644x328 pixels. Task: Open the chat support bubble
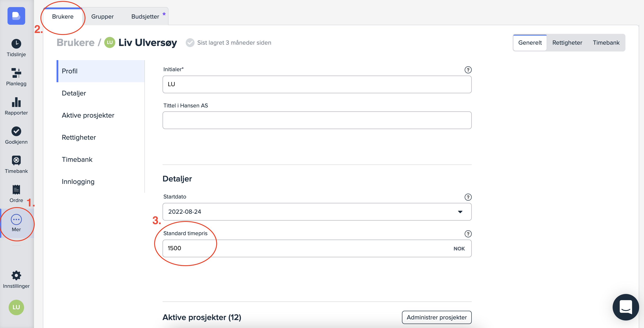[625, 307]
